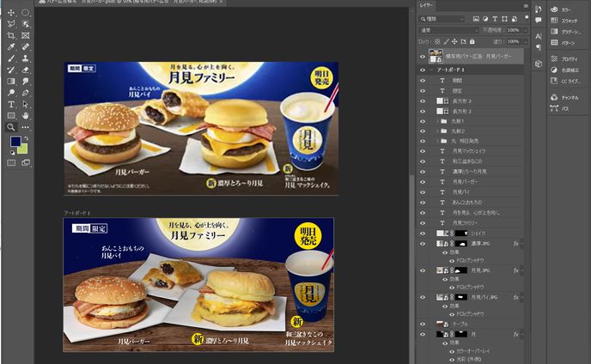Viewport: 591px width, 364px height.
Task: Open the カラー panel
Action: 561,9
